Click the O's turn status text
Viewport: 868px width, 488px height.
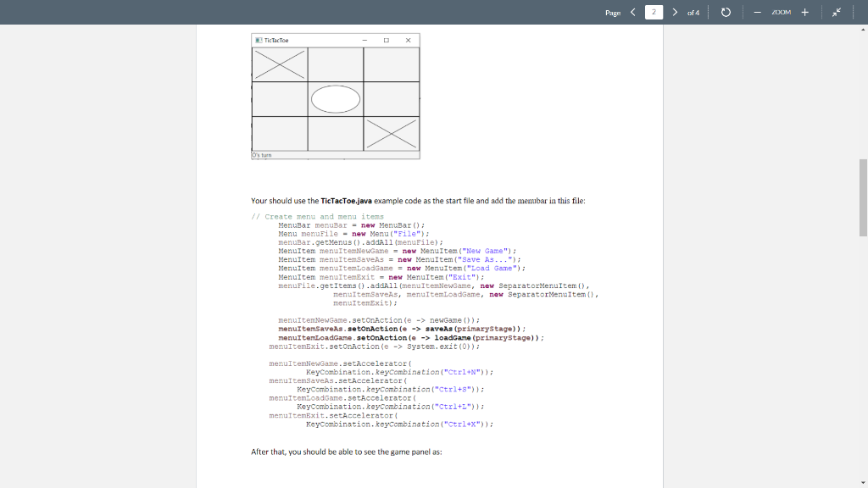point(262,152)
